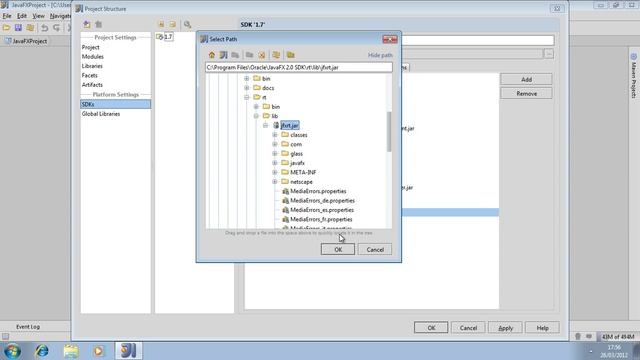Jump to project directory icon in Select Path
This screenshot has height=360, width=640.
[x=223, y=55]
